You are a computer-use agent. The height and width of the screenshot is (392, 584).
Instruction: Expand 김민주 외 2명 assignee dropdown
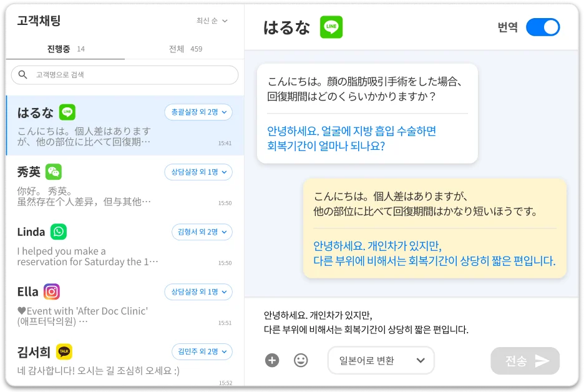tap(202, 351)
